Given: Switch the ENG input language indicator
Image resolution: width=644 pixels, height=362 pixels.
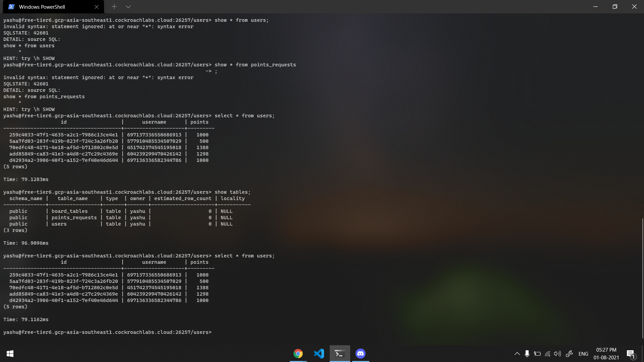Looking at the screenshot, I should (x=583, y=354).
